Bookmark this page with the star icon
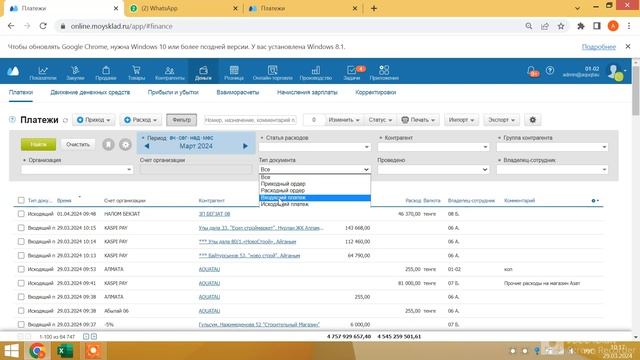Screen dimensions: 640x360 click(561, 26)
